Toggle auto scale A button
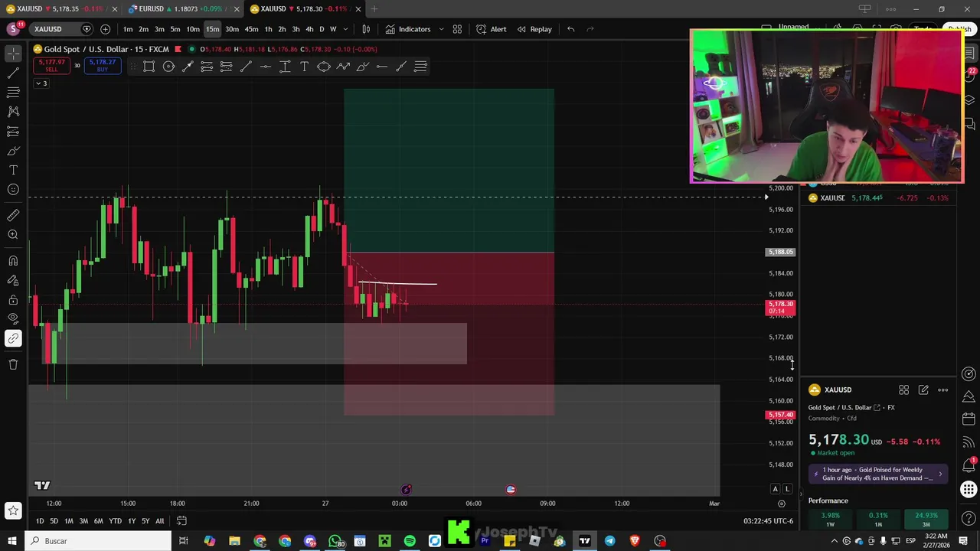 775,489
